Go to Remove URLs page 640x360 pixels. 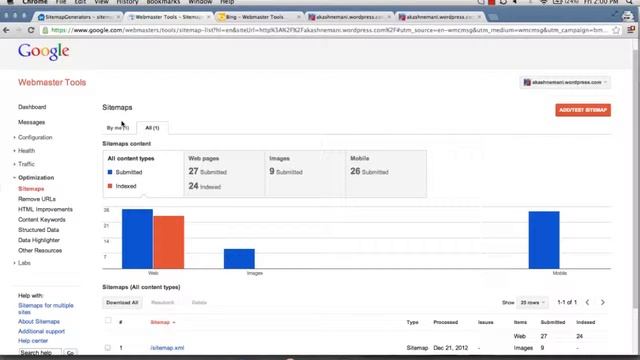point(37,199)
